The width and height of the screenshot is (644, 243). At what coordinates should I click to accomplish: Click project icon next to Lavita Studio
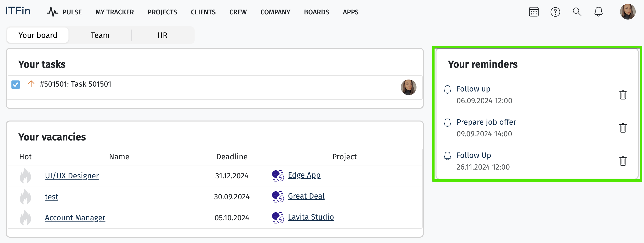[x=278, y=218]
